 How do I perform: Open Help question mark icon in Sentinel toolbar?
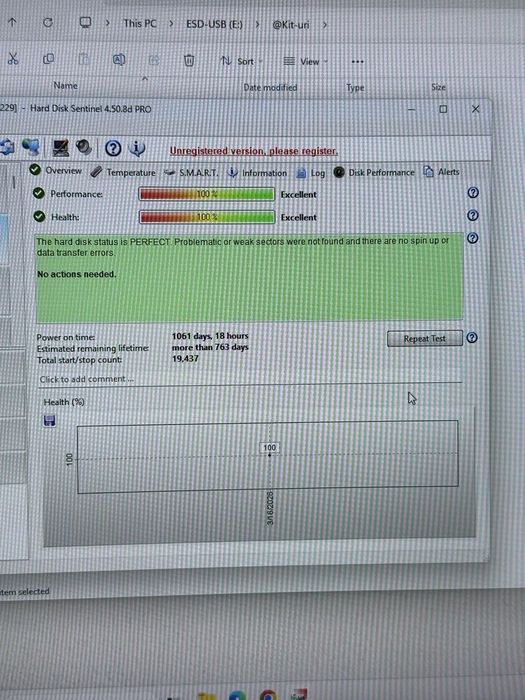coord(113,148)
